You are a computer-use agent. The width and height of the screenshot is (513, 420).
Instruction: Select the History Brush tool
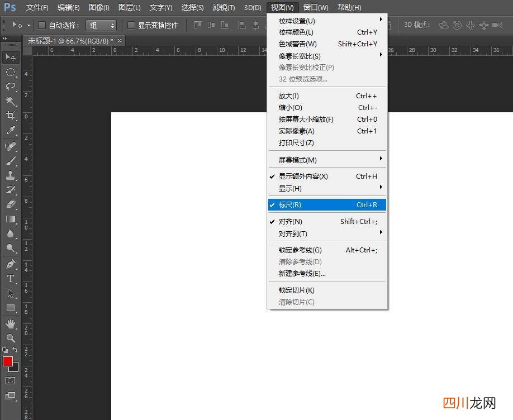(11, 190)
